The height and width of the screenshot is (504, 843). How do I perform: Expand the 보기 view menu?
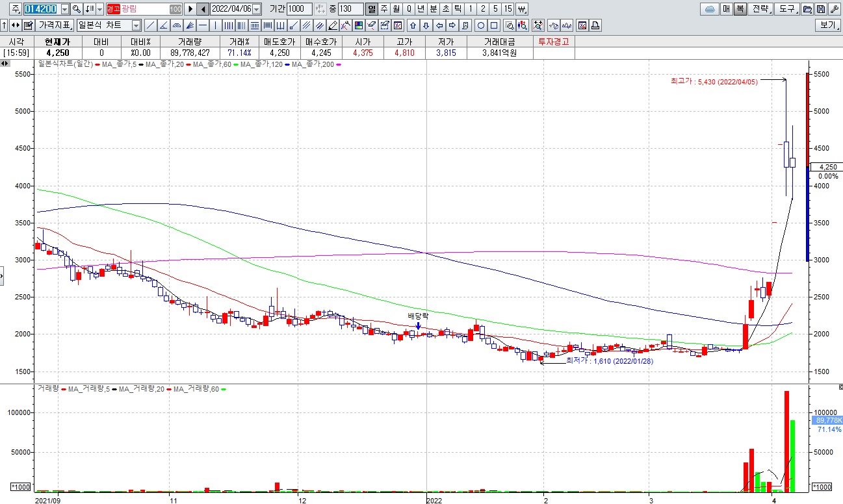(x=828, y=25)
